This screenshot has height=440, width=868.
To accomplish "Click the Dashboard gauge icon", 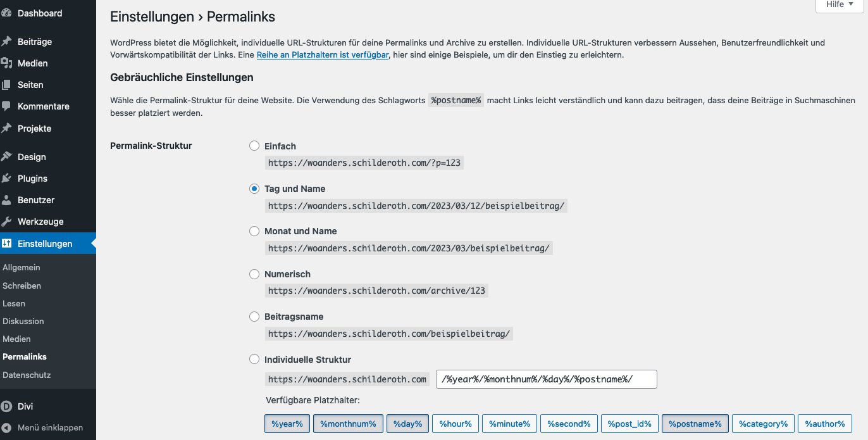I will [6, 13].
